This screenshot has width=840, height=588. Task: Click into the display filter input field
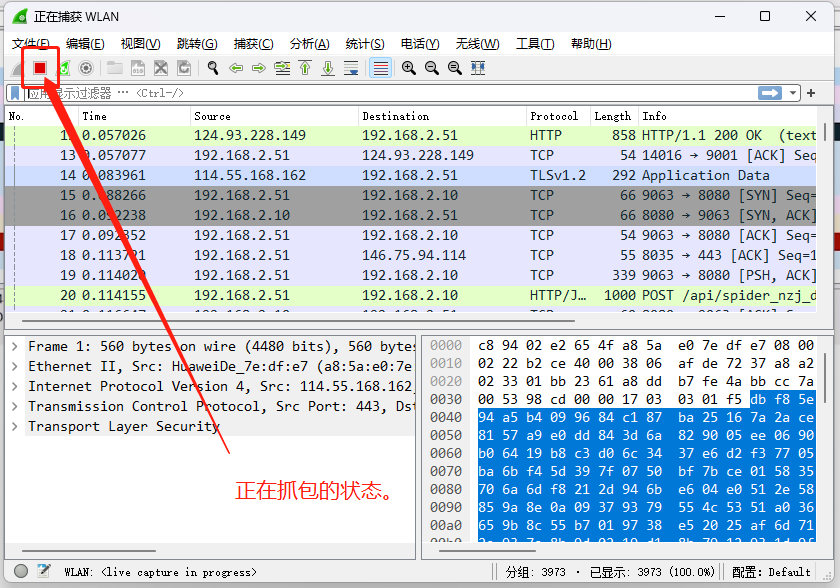coord(391,93)
